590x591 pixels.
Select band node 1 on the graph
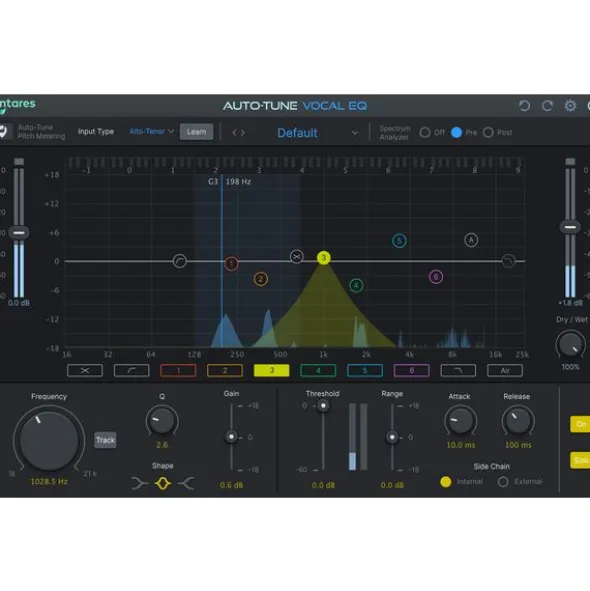coord(231,263)
